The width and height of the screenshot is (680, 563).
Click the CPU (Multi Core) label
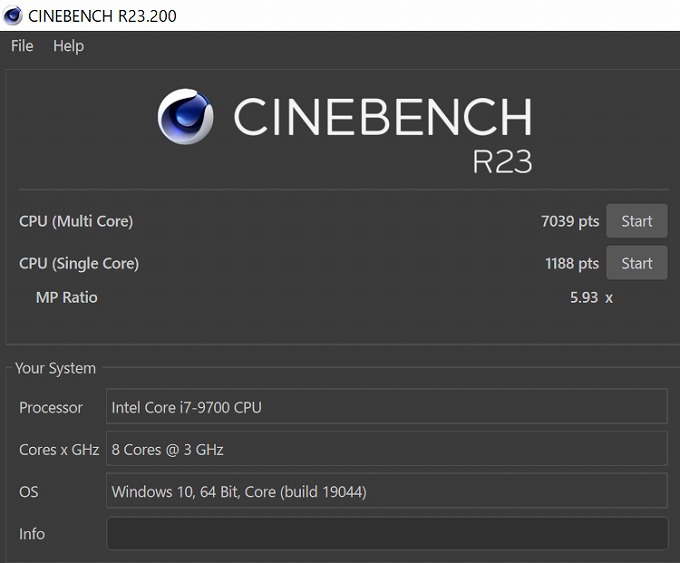coord(76,221)
